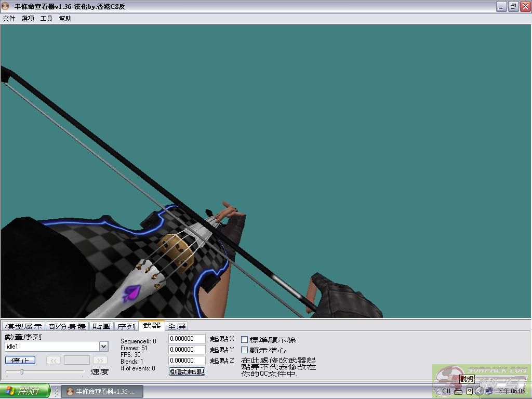Click the keyboard icon in the language bar

click(x=458, y=391)
